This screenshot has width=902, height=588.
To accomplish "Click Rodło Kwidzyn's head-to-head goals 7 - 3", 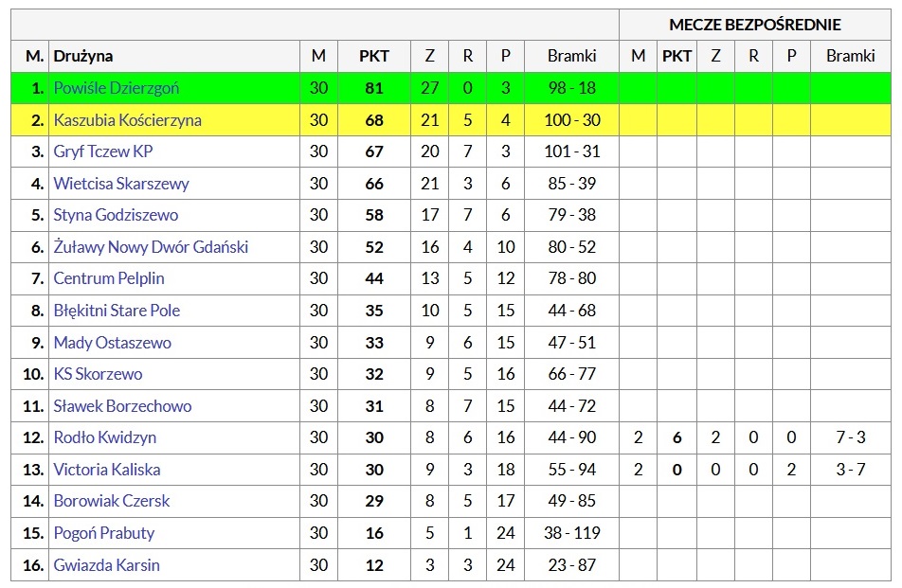I will click(x=850, y=437).
